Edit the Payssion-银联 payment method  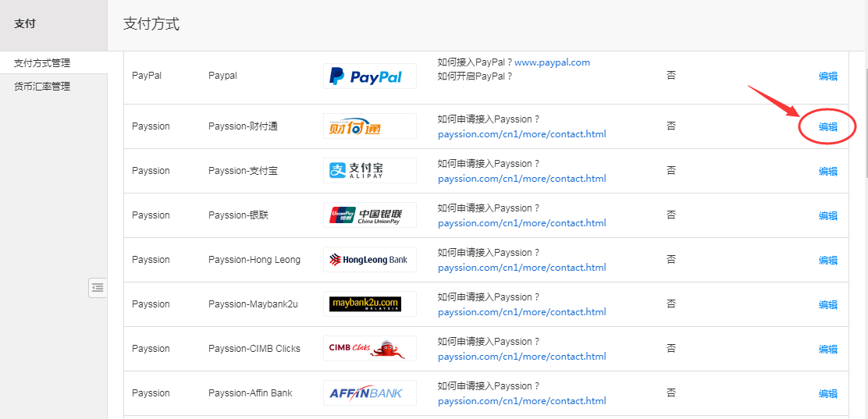point(827,216)
